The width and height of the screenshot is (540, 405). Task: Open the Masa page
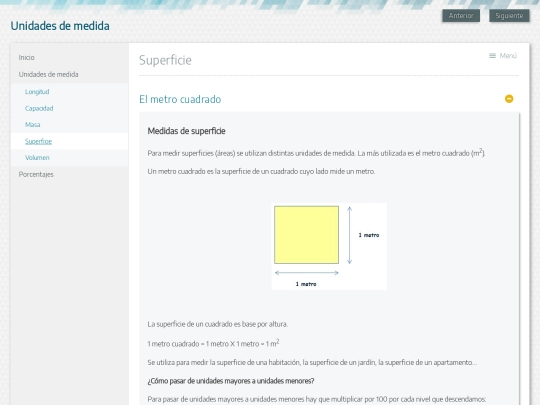tap(33, 124)
